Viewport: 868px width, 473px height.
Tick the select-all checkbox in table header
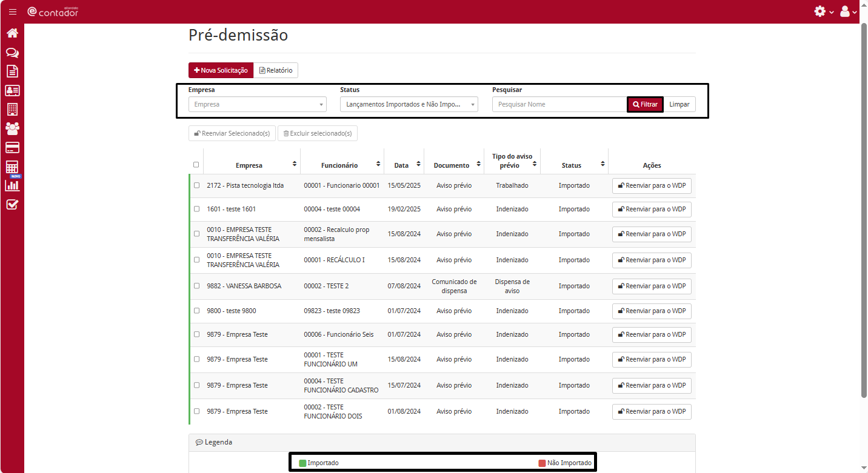[196, 165]
